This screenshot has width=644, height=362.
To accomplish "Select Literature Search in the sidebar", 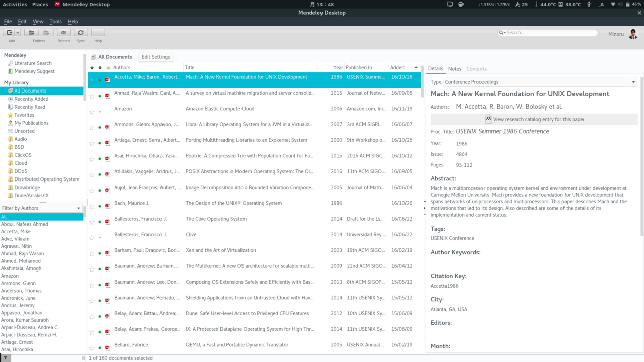I will (x=33, y=63).
